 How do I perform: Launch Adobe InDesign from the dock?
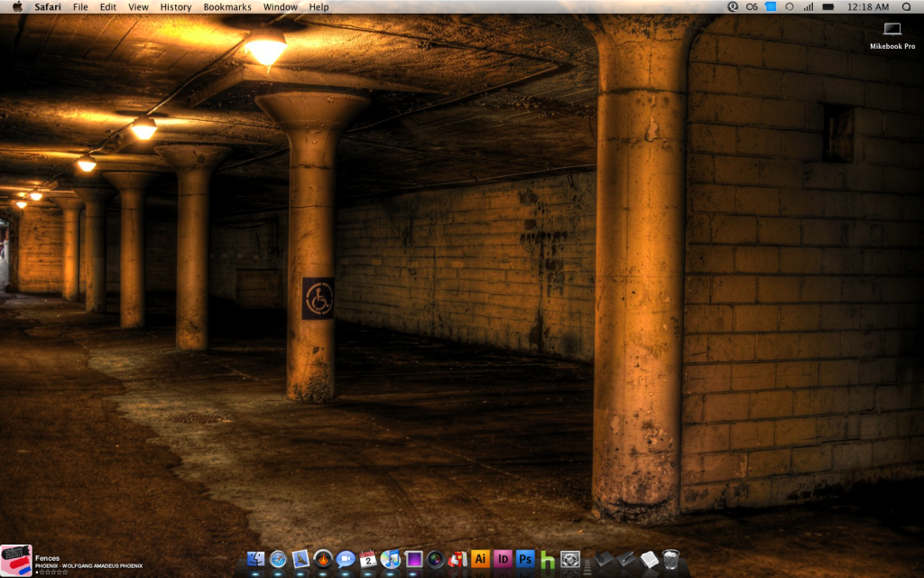click(x=503, y=560)
